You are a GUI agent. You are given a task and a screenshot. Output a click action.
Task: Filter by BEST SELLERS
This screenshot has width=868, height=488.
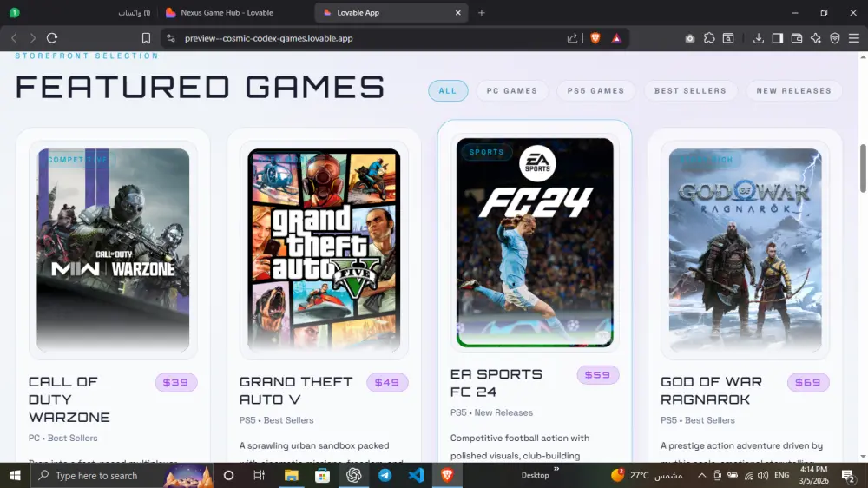690,91
